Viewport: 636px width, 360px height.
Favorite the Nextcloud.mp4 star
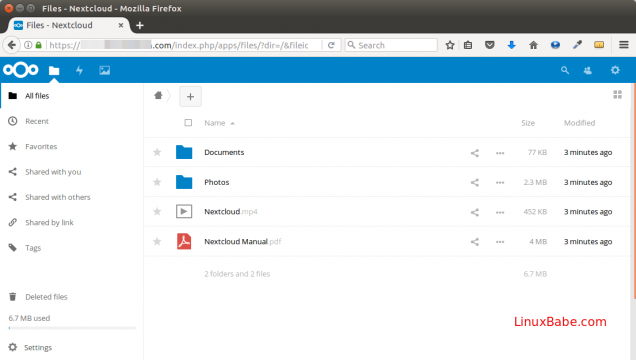coord(157,211)
